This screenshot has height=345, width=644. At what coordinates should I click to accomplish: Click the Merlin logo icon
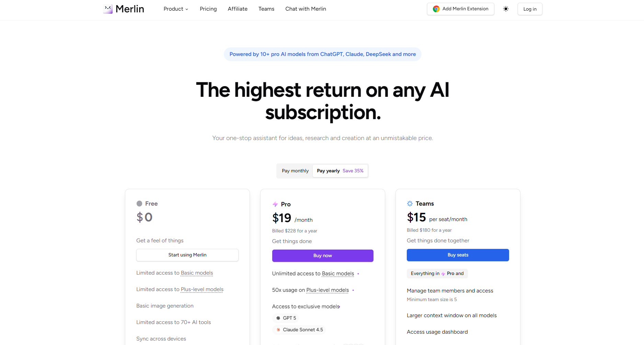(x=108, y=9)
